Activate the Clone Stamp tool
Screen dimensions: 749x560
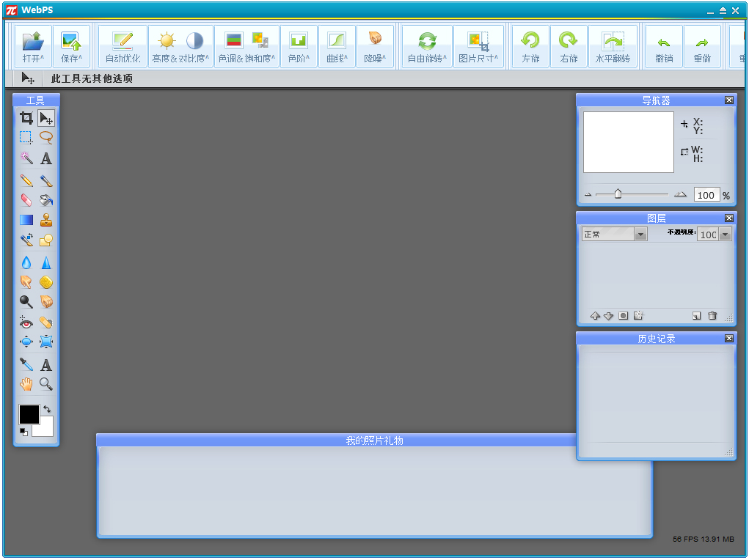pyautogui.click(x=46, y=219)
